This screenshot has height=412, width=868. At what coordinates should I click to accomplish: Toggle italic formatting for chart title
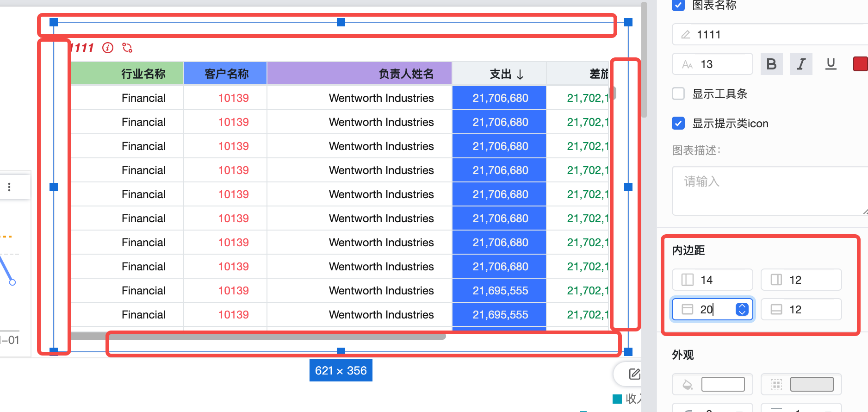tap(801, 64)
